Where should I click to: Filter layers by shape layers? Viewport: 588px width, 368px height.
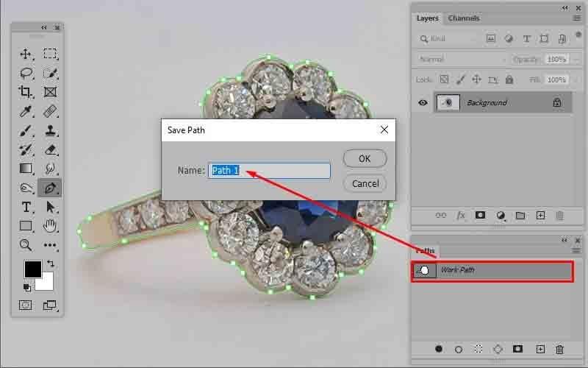point(544,39)
